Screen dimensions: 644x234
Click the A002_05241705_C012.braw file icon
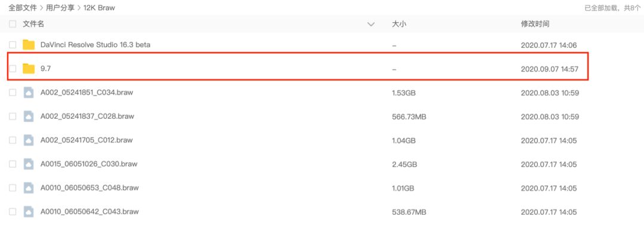(x=29, y=140)
